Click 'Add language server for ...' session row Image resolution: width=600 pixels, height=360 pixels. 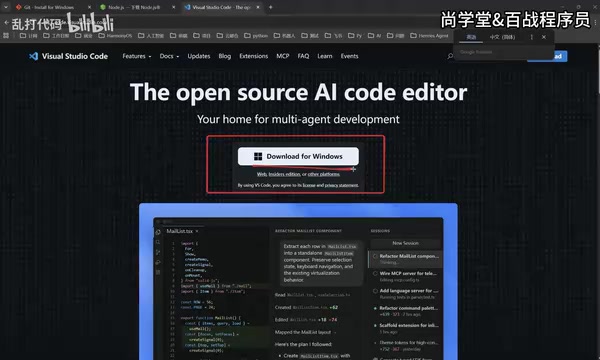click(x=405, y=294)
